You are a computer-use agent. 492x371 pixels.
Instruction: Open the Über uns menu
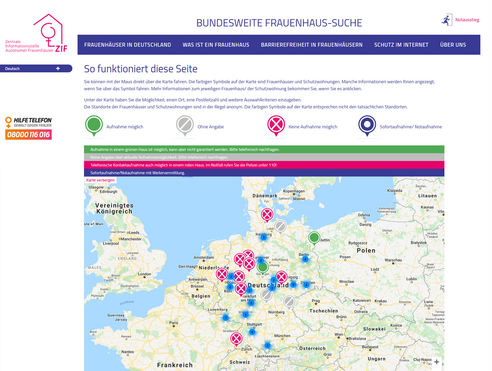(453, 45)
